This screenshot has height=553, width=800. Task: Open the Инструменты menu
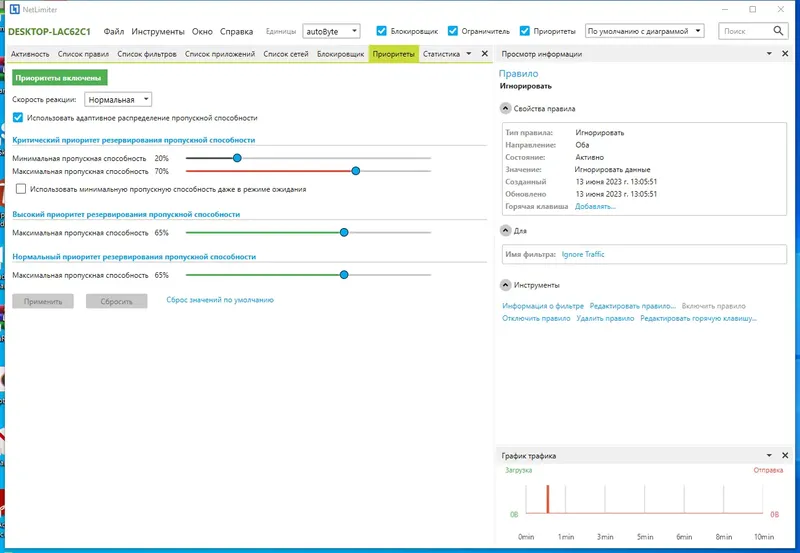pyautogui.click(x=158, y=31)
